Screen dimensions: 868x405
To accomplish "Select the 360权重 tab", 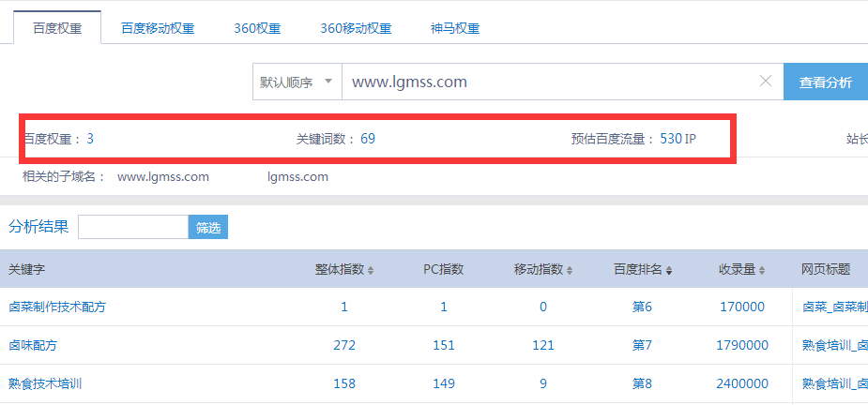I will [257, 28].
